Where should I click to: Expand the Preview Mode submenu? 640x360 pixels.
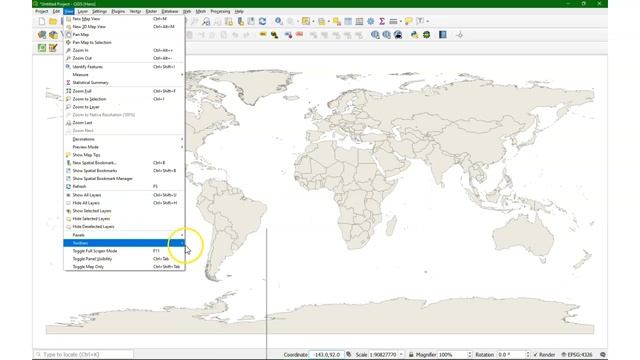(x=124, y=147)
